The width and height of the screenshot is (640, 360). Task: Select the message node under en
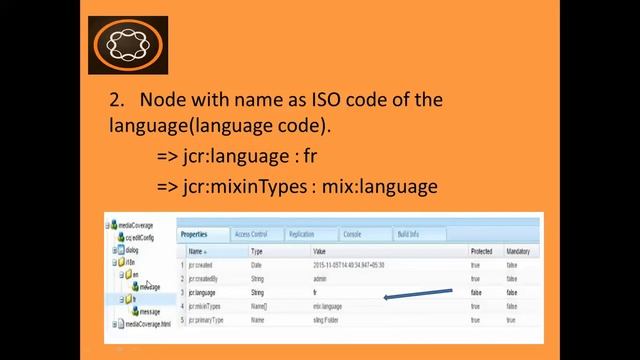[150, 287]
